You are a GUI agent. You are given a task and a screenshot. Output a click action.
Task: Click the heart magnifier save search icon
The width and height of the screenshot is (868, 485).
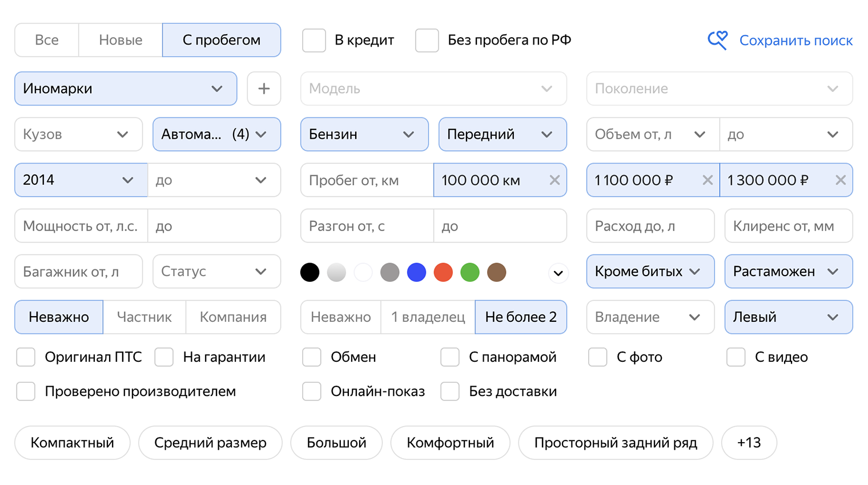click(718, 41)
